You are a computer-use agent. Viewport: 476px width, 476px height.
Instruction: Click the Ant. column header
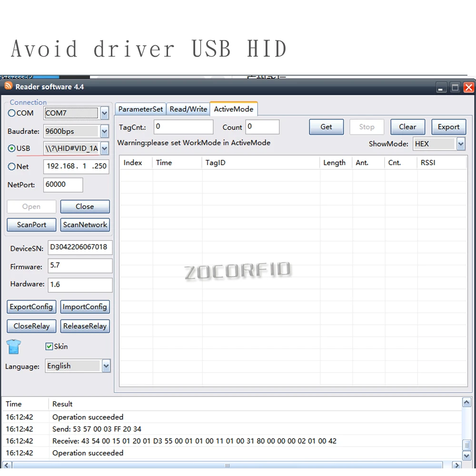pyautogui.click(x=368, y=163)
